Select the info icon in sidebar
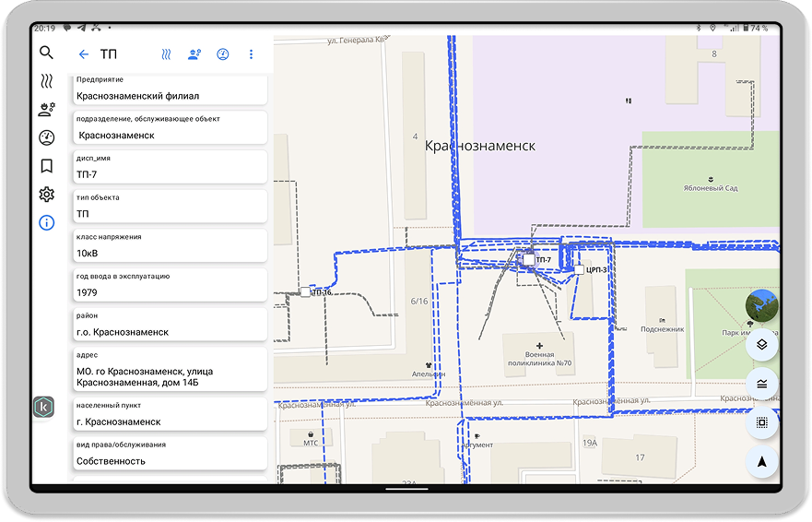812x522 pixels. [46, 222]
